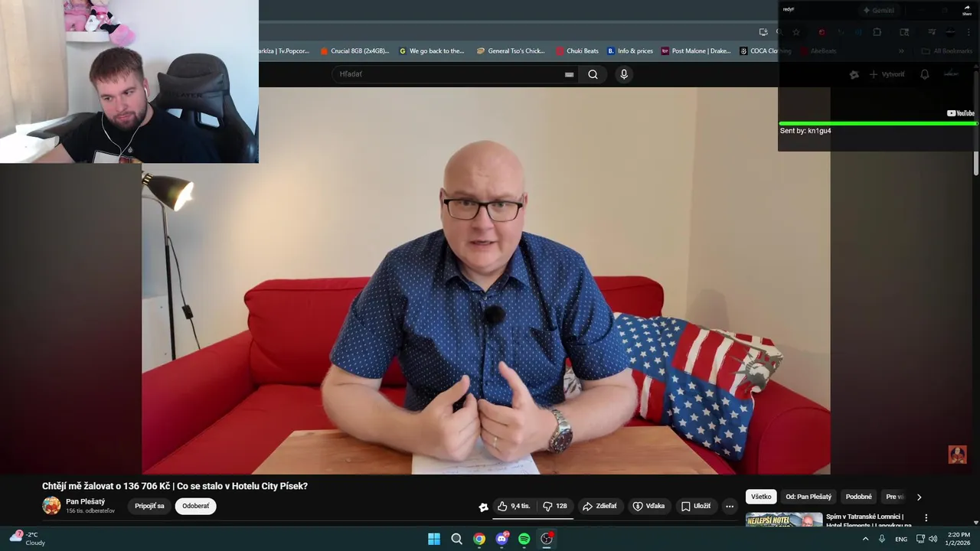Click the Spím v Tatranské Lomnici title
Image resolution: width=980 pixels, height=551 pixels.
(869, 520)
